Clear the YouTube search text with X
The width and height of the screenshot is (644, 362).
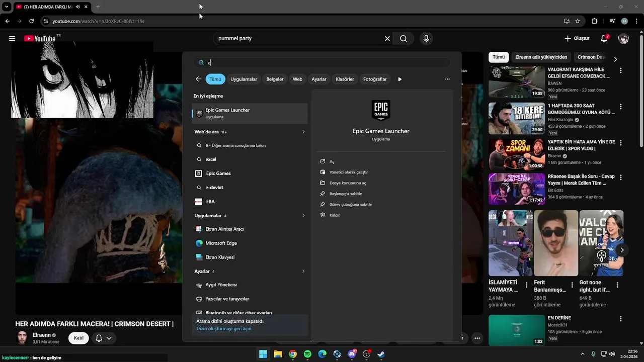pyautogui.click(x=387, y=39)
